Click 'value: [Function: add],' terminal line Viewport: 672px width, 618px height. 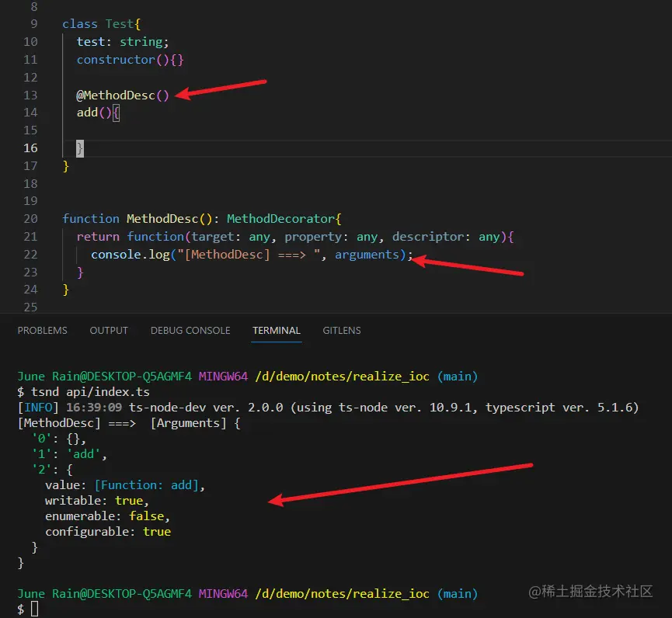[125, 485]
